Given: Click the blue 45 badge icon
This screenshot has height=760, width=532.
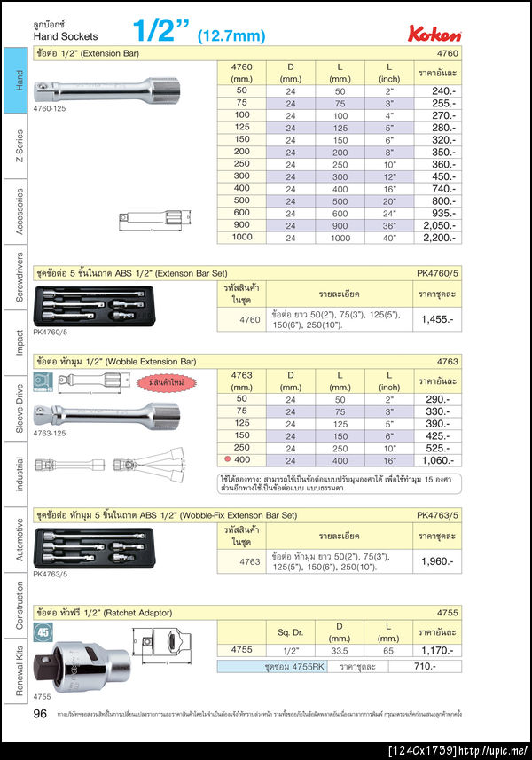Looking at the screenshot, I should (x=43, y=632).
